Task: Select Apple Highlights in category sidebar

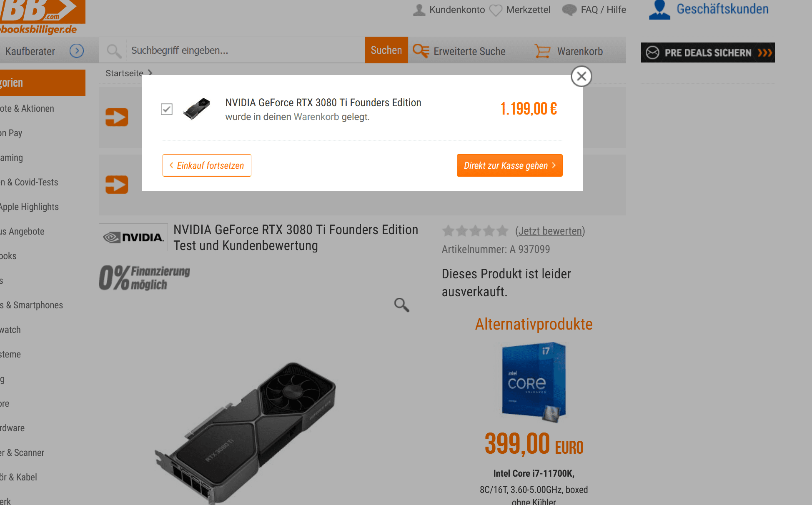Action: click(29, 207)
